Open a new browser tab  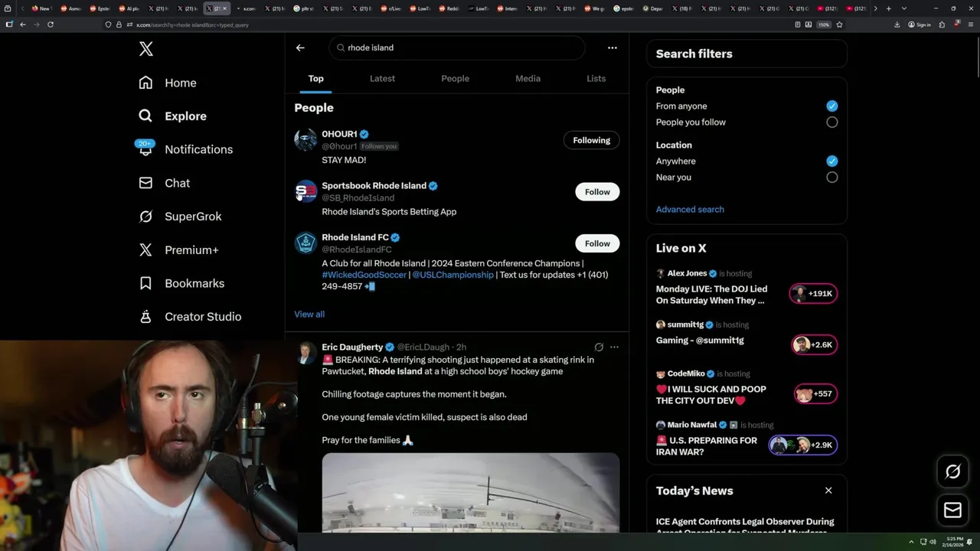[x=888, y=8]
